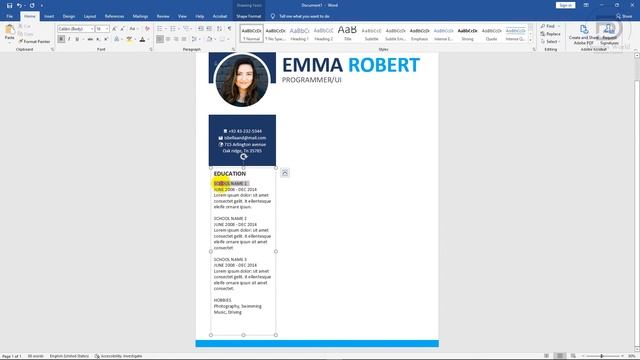Switch to Print Layout view

click(x=560, y=356)
